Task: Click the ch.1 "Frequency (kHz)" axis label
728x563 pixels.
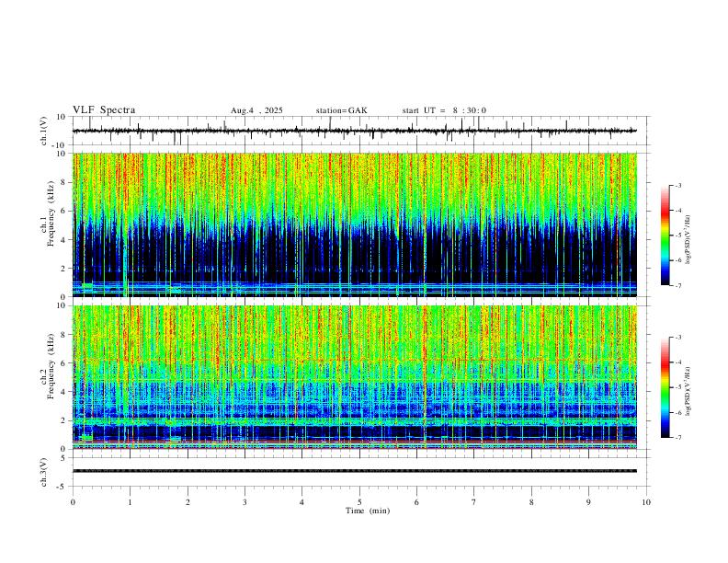Action: [51, 214]
